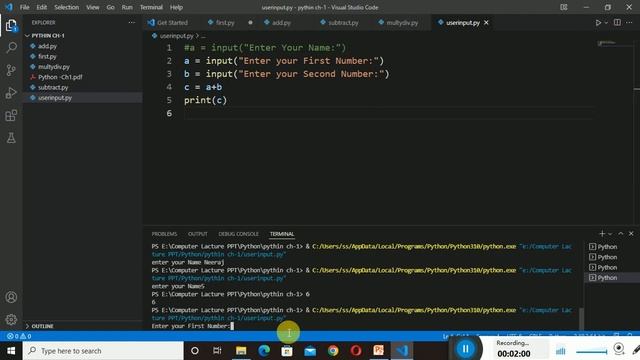
Task: Open the Help menu
Action: tap(176, 7)
